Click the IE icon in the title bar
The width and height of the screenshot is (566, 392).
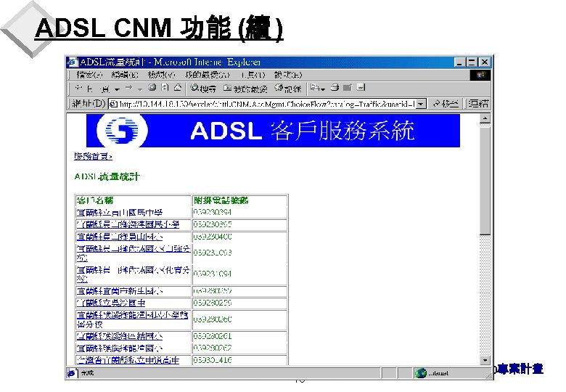click(x=73, y=62)
